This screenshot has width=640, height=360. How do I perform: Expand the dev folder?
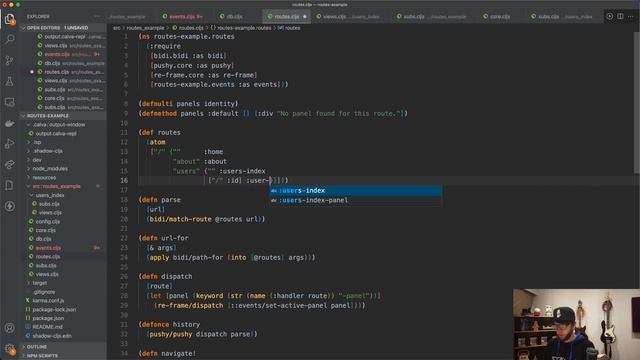coord(37,160)
